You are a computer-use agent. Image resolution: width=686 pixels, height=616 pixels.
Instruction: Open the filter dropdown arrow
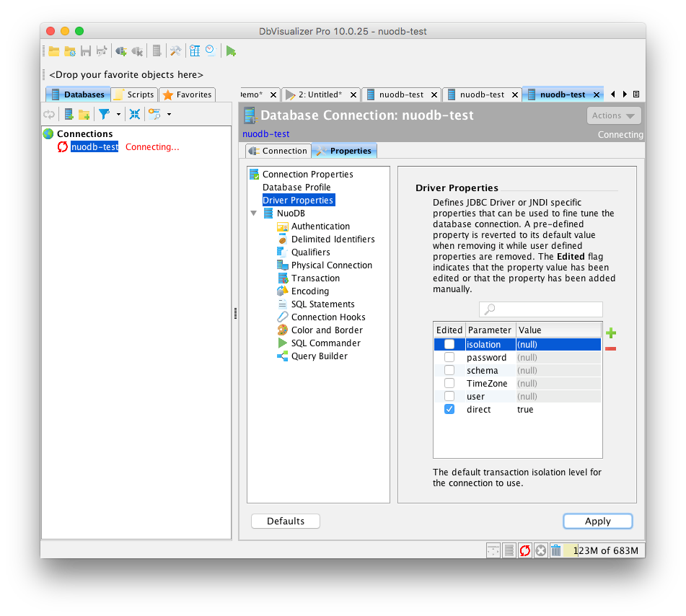coord(118,114)
